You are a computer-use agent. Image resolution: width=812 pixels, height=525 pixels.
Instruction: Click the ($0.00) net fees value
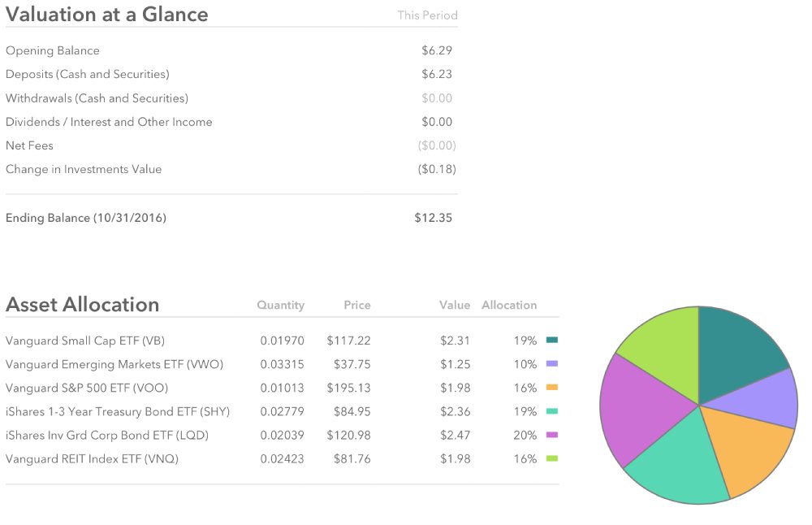tap(437, 145)
